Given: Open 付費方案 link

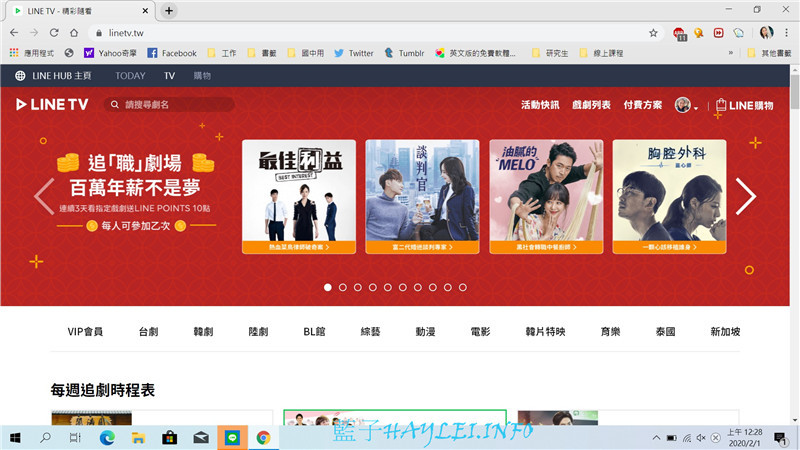Looking at the screenshot, I should pyautogui.click(x=643, y=105).
